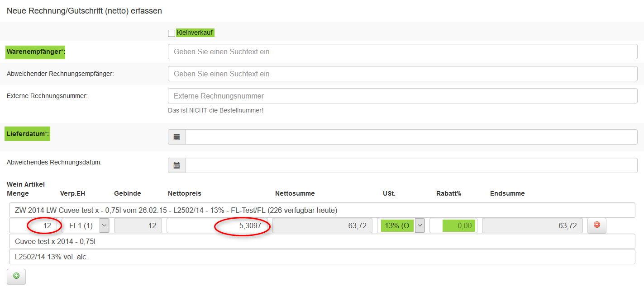Screen dimensions: 644x286
Task: Focus the Abweichender Rechnungsempfänger search field
Action: [x=402, y=74]
